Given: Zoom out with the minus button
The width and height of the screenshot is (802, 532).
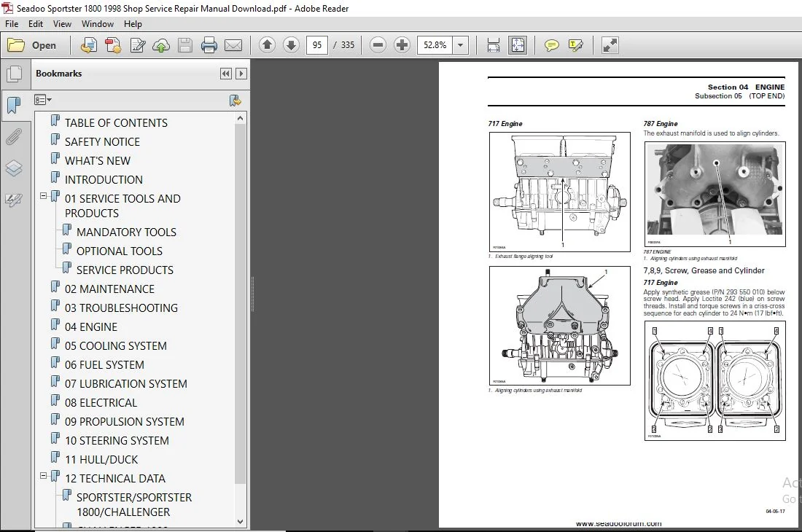Looking at the screenshot, I should [x=378, y=45].
